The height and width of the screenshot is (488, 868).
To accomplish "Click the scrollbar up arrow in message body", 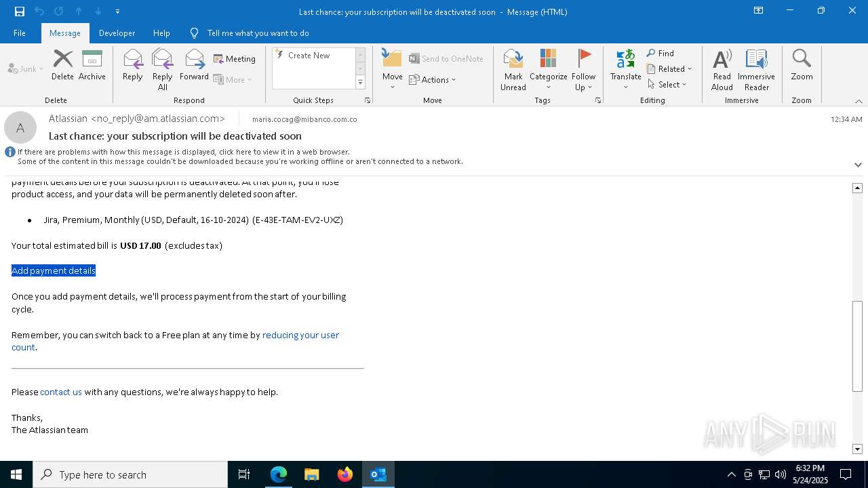I will (x=857, y=188).
